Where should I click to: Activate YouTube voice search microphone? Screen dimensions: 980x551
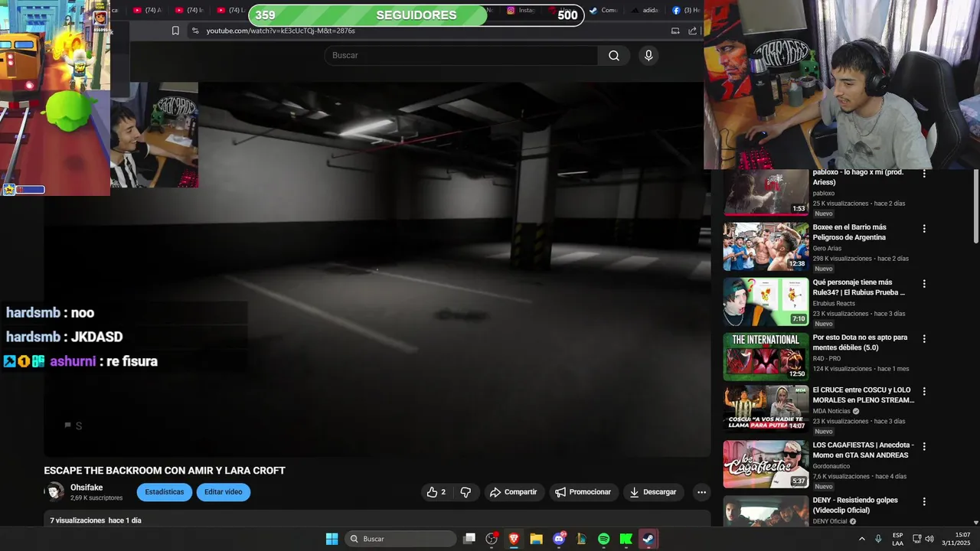point(648,55)
